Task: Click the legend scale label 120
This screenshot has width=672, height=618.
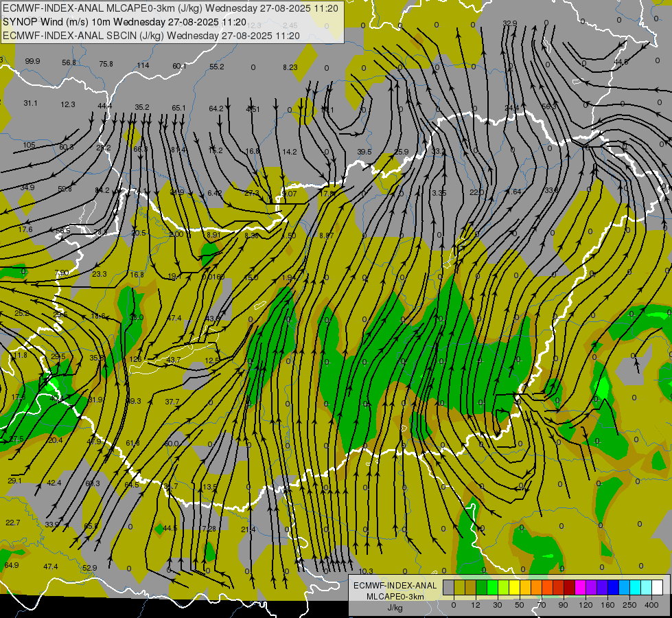Action: [586, 605]
